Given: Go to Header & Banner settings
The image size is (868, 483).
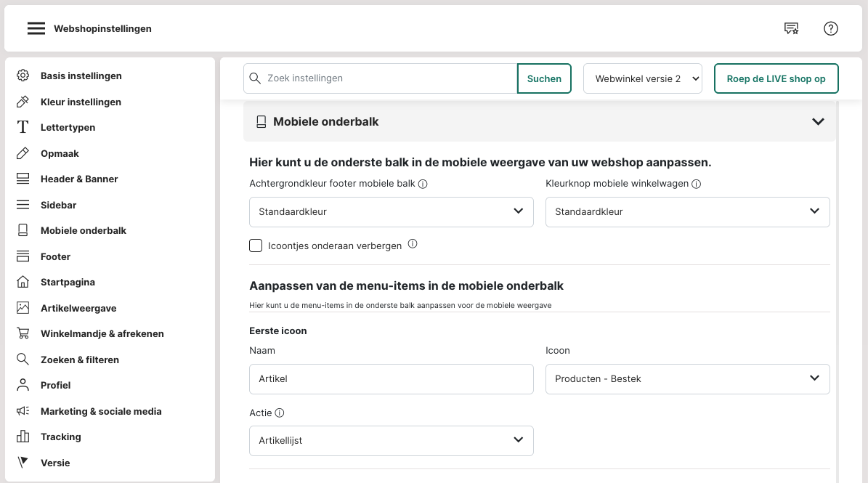Looking at the screenshot, I should point(79,179).
